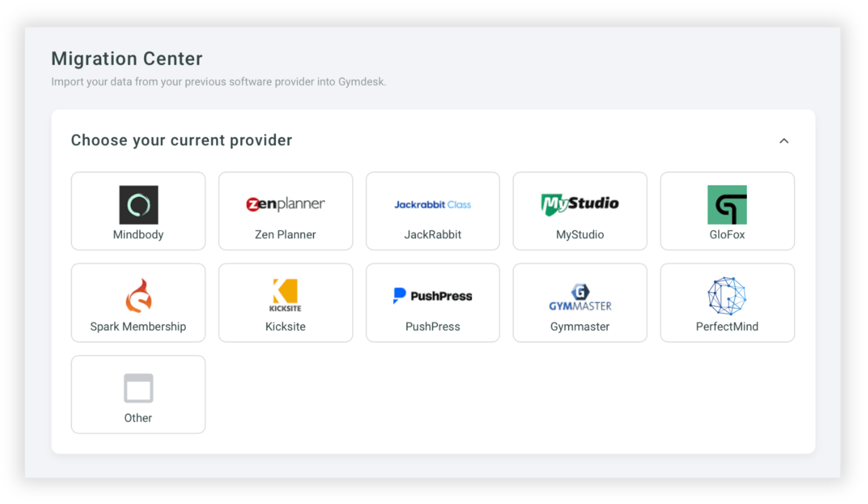Screen dimensions: 868x504
Task: Collapse the provider chooser section
Action: point(784,141)
